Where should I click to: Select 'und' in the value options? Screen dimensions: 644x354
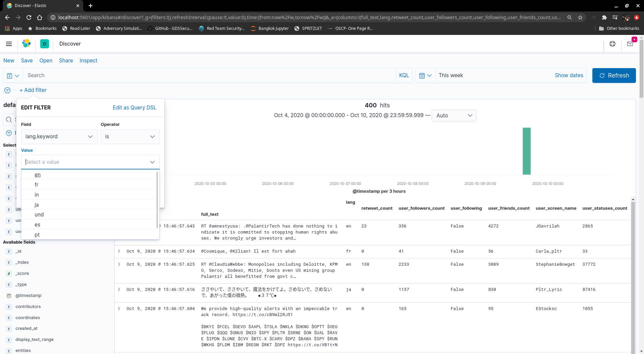click(39, 214)
